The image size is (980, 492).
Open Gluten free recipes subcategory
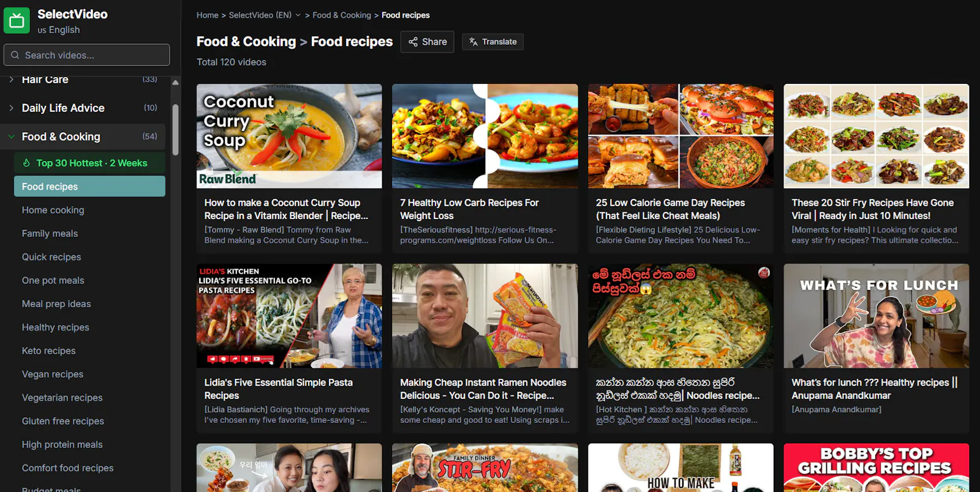(x=63, y=421)
